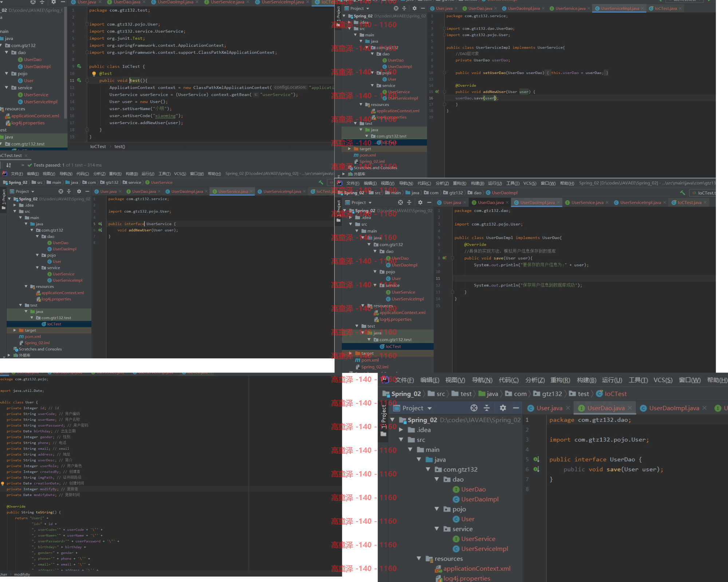Click light bulb beside creationDate in User class editor

(x=3, y=483)
